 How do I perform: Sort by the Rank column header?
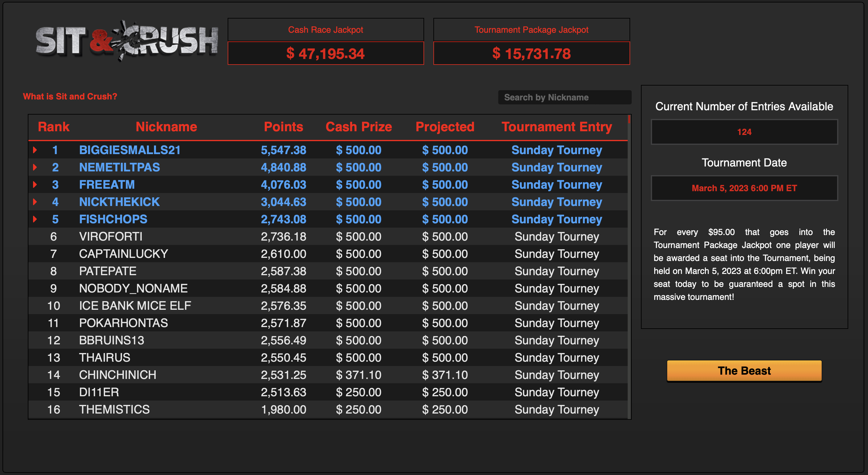click(53, 127)
